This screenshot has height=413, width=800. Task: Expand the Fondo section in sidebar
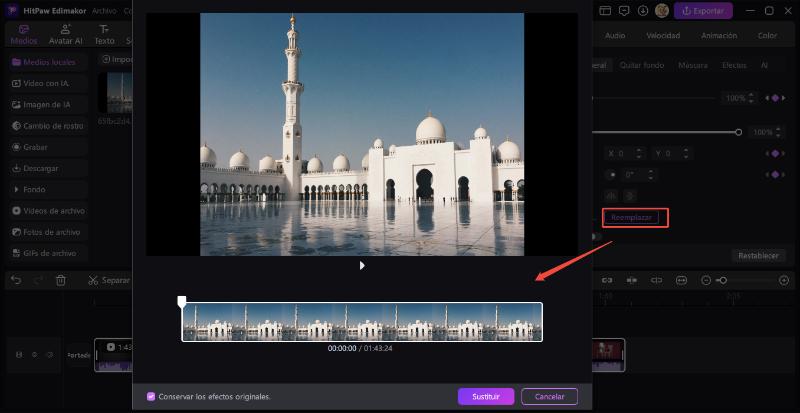(35, 189)
